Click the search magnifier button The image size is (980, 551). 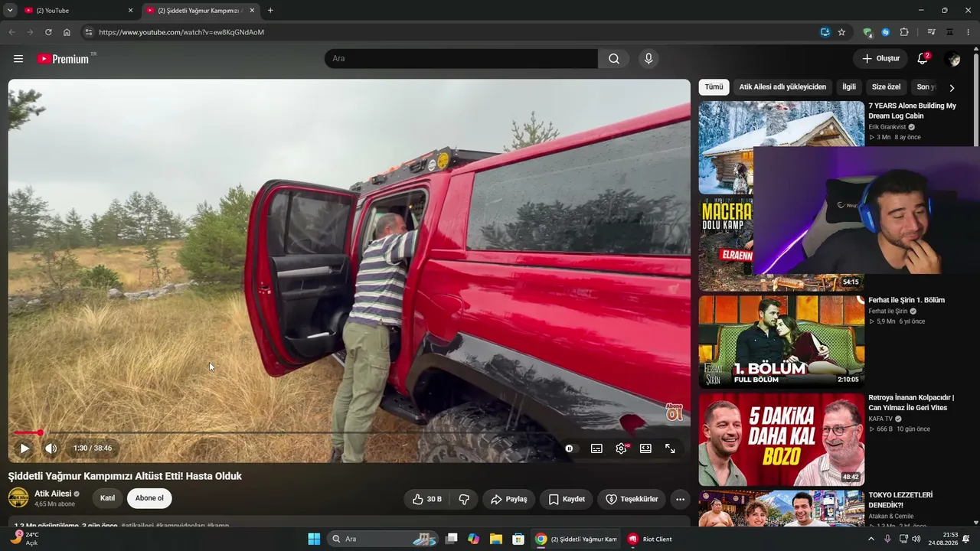click(x=614, y=59)
